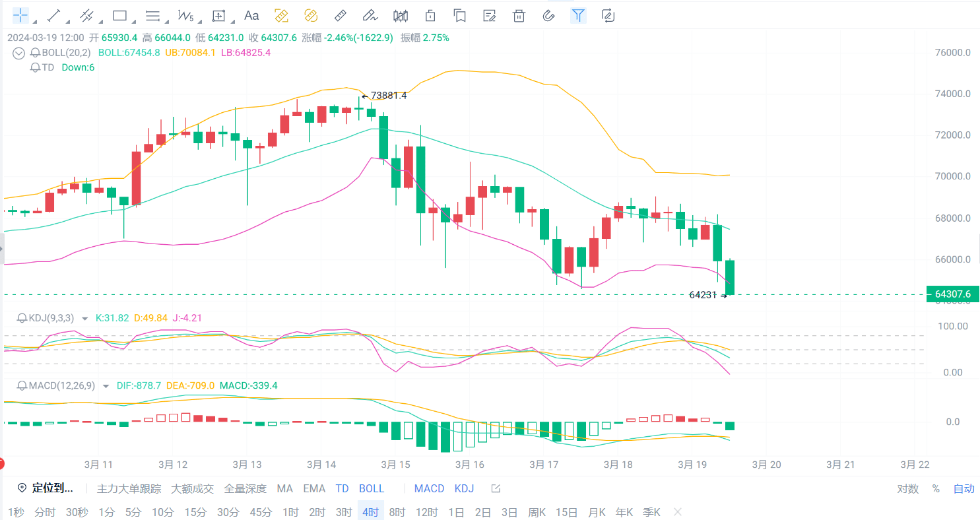Select the rectangle drawing tool
The image size is (980, 520).
(x=119, y=15)
